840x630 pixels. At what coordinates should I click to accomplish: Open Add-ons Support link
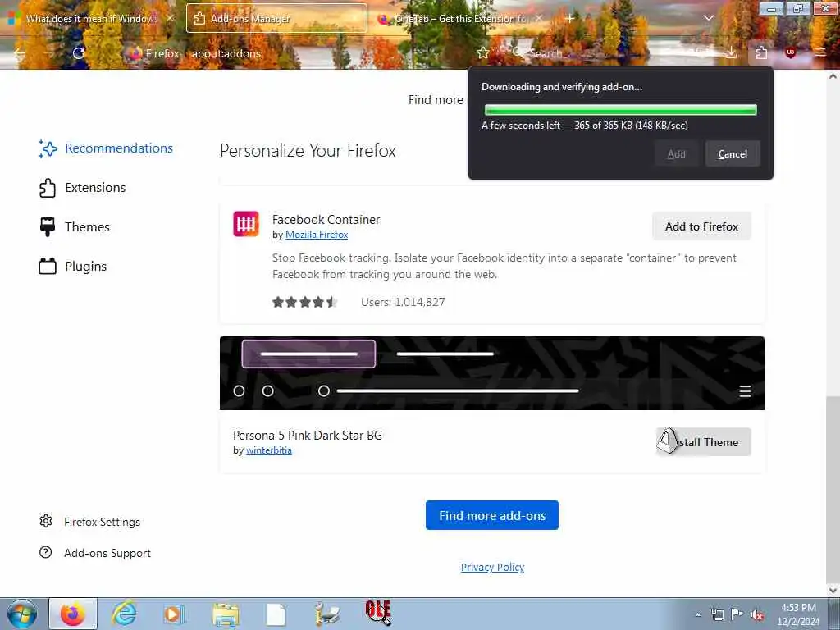[107, 553]
